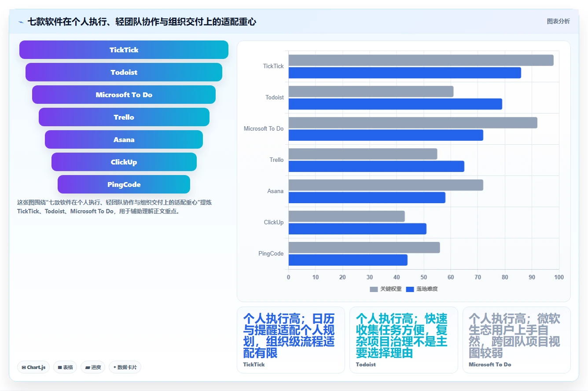Viewport: 588px width, 391px height.
Task: Click the 表格 tag chip
Action: pos(65,367)
